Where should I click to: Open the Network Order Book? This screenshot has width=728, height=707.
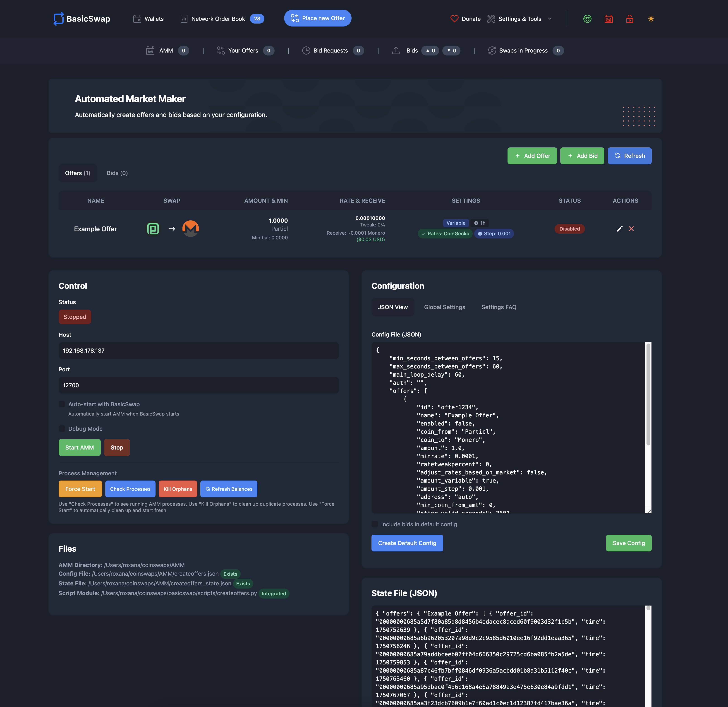tap(218, 19)
